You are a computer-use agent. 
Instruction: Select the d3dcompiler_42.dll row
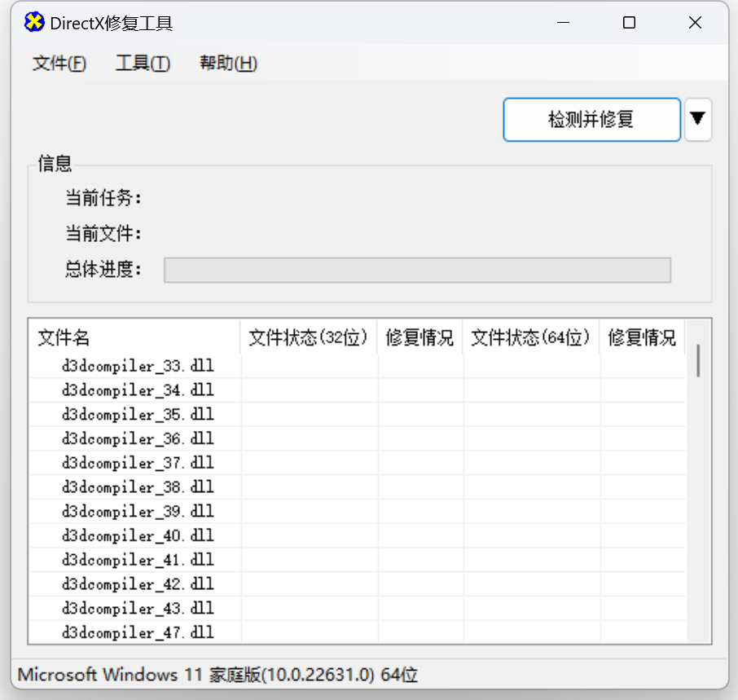358,584
